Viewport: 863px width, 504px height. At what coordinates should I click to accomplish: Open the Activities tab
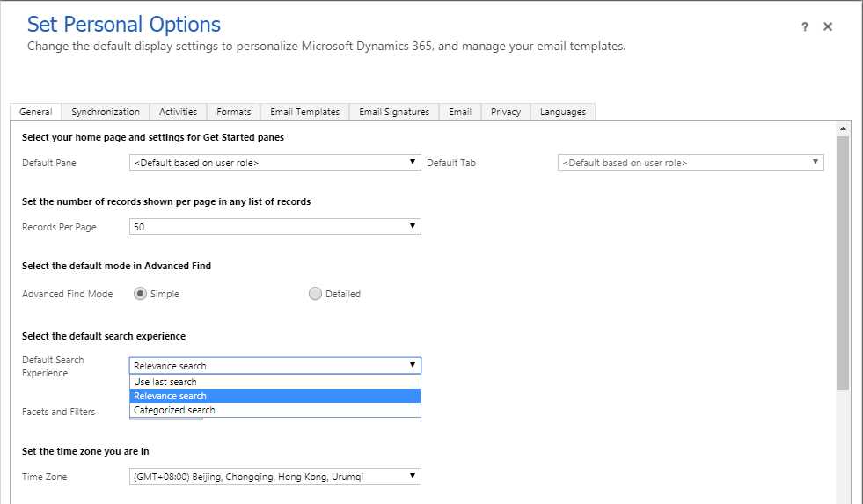(179, 112)
